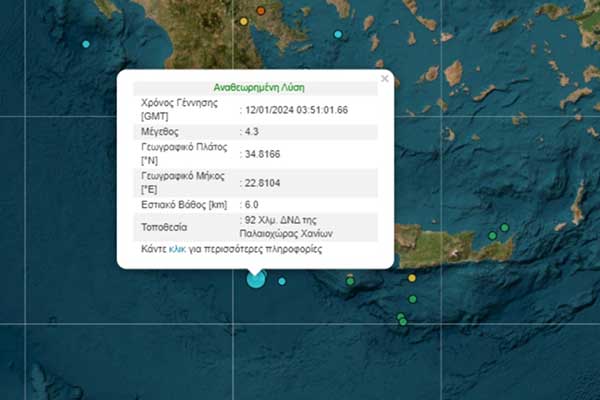Select the orange earthquake marker at top
Viewport: 600px width, 400px height.
261,11
